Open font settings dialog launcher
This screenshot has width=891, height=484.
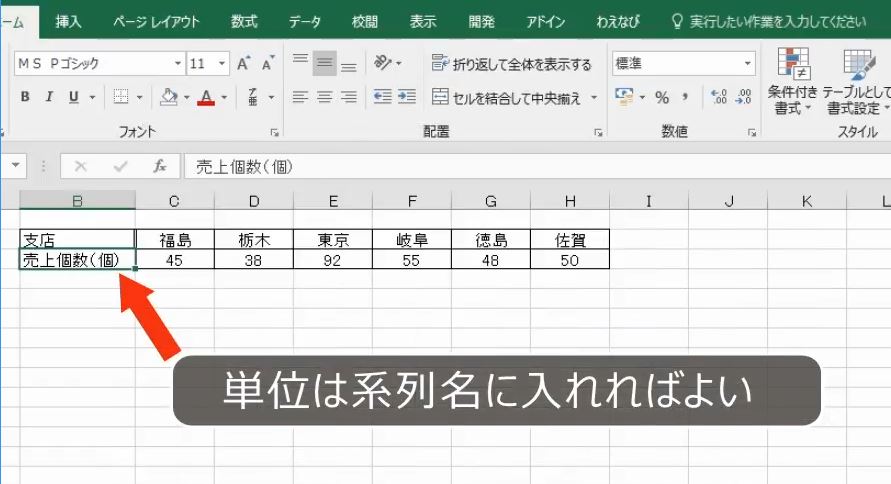point(274,132)
